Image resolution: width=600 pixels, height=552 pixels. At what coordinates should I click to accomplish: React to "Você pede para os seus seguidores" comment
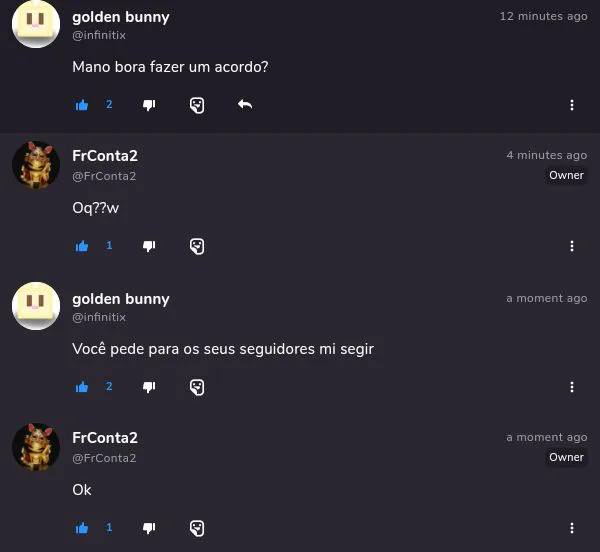(x=197, y=387)
